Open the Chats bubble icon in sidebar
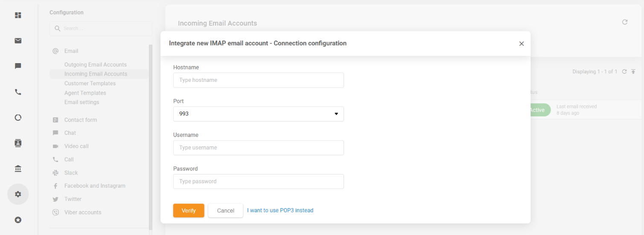Screen dimensions: 644x235 [18, 66]
